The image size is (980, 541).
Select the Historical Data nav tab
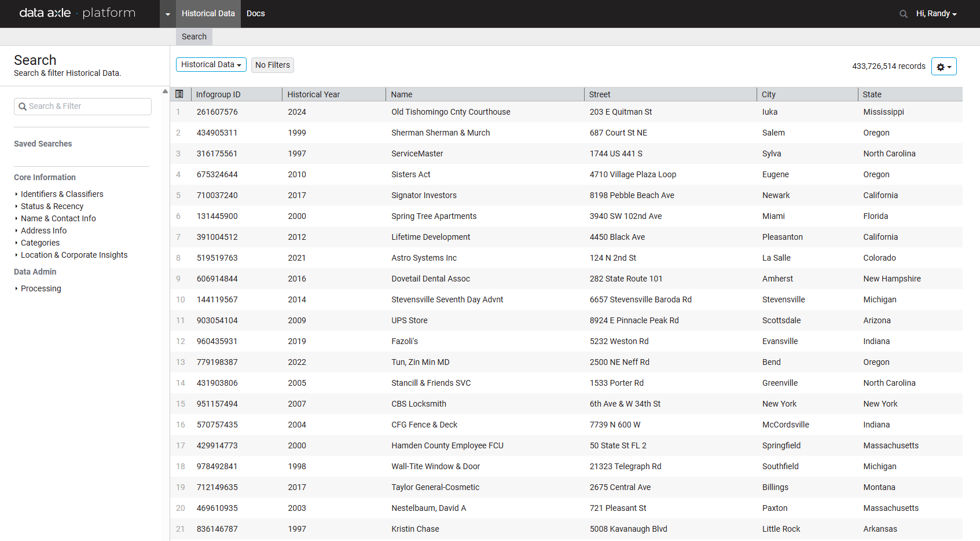tap(208, 14)
